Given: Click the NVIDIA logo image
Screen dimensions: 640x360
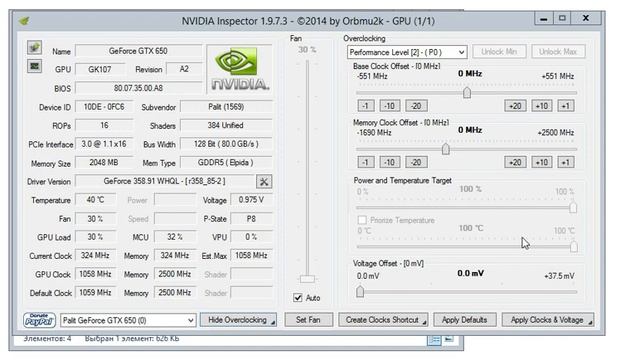Looking at the screenshot, I should click(240, 69).
